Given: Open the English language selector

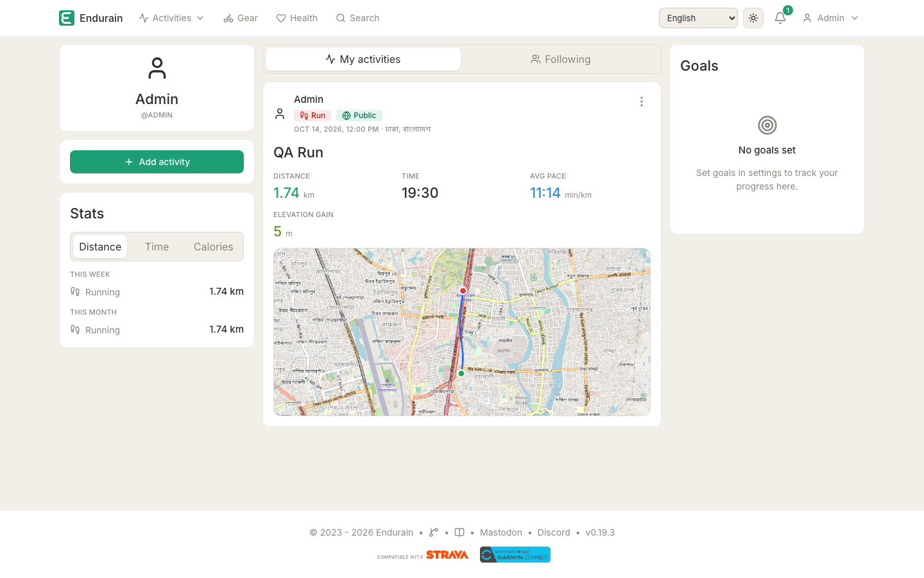Looking at the screenshot, I should [698, 18].
